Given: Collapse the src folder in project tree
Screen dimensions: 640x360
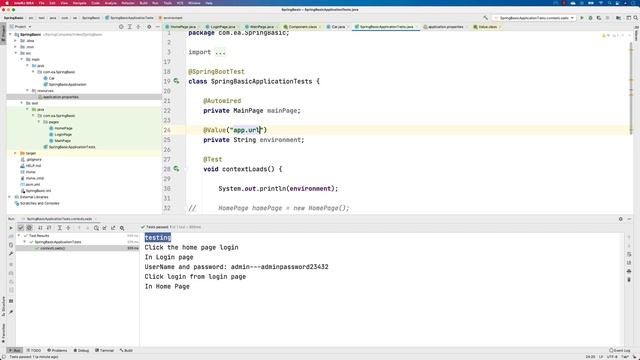Looking at the screenshot, I should click(x=16, y=53).
